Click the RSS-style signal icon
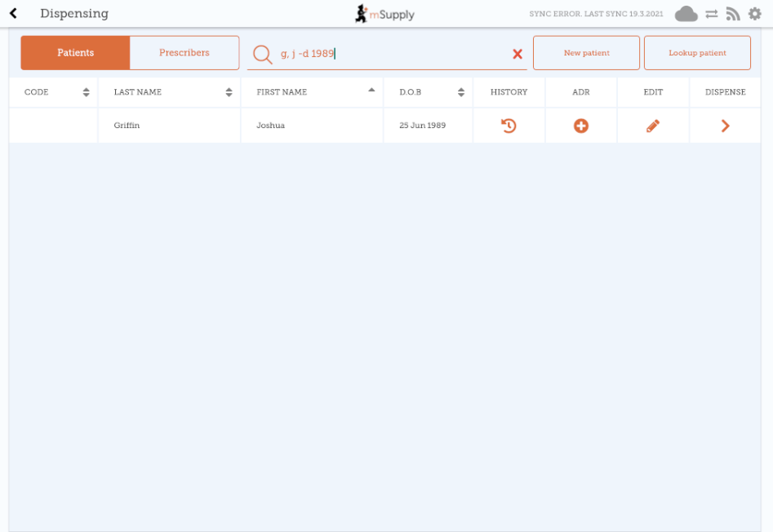This screenshot has width=773, height=532. pyautogui.click(x=733, y=14)
